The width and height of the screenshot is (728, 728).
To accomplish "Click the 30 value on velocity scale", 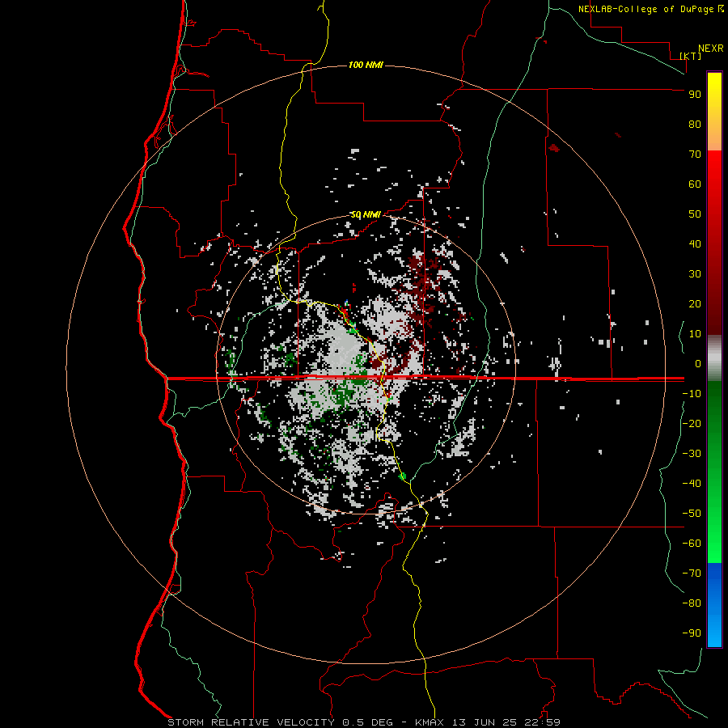I will point(695,274).
